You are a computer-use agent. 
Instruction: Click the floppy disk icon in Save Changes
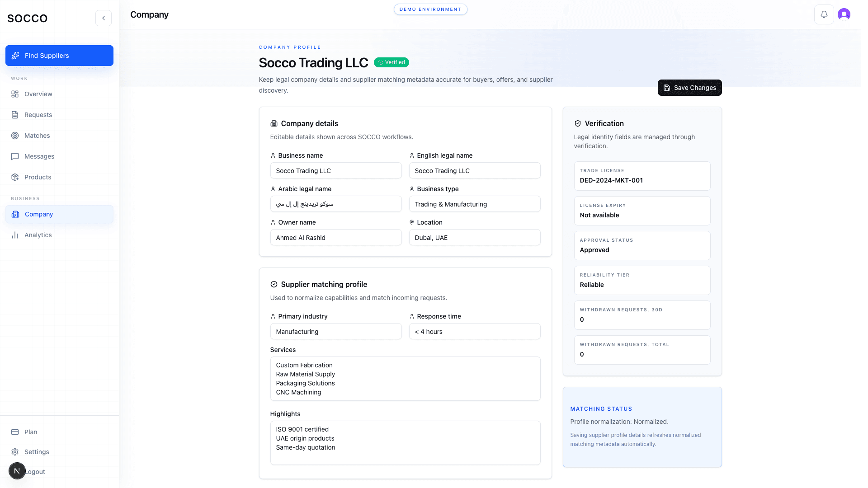point(667,88)
